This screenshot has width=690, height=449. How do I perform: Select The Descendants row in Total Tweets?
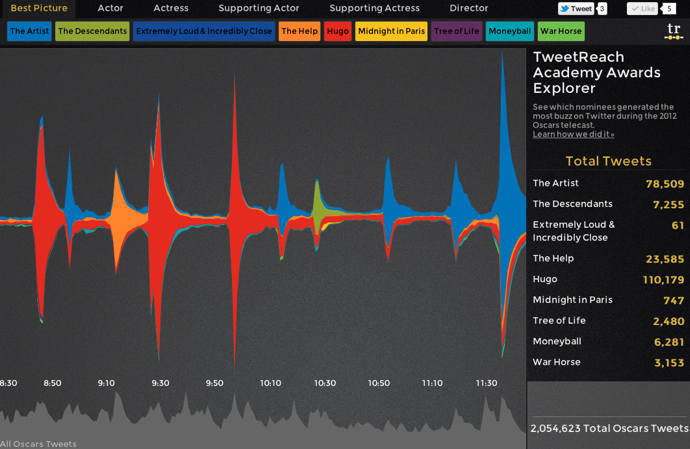point(608,204)
